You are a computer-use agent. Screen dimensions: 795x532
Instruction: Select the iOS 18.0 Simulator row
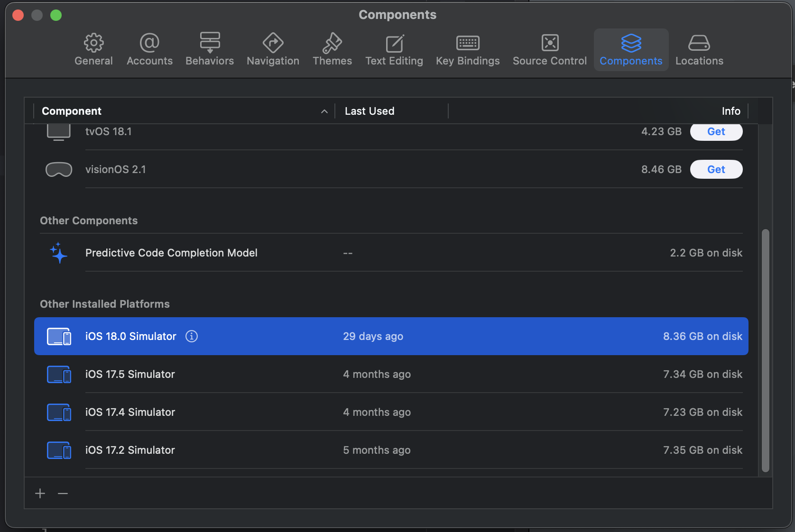click(391, 336)
